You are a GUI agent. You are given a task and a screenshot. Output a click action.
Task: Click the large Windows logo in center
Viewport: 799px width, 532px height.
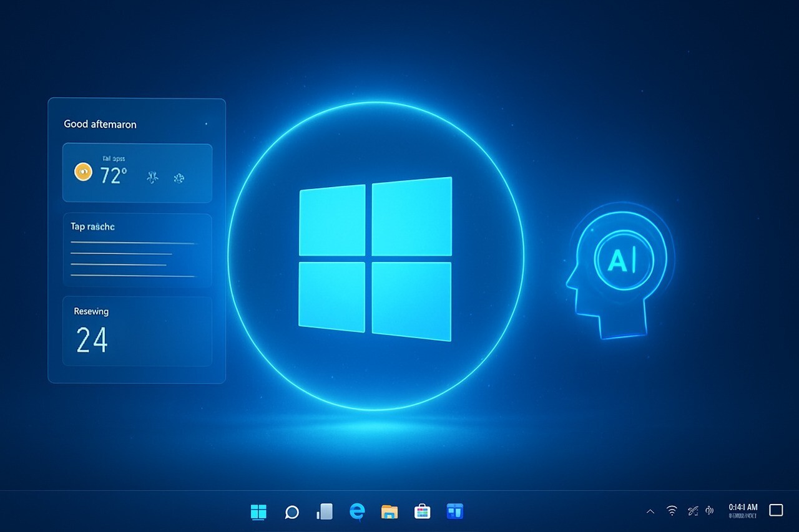tap(375, 259)
